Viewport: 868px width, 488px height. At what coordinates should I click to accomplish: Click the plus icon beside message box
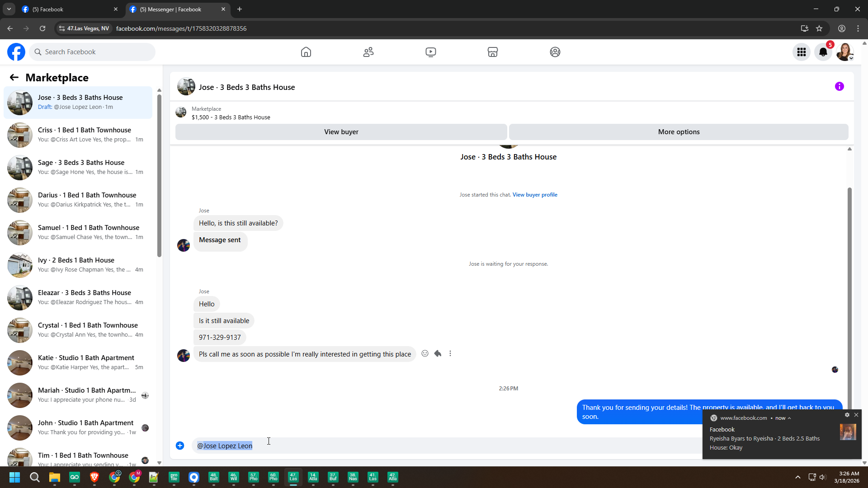coord(180,446)
